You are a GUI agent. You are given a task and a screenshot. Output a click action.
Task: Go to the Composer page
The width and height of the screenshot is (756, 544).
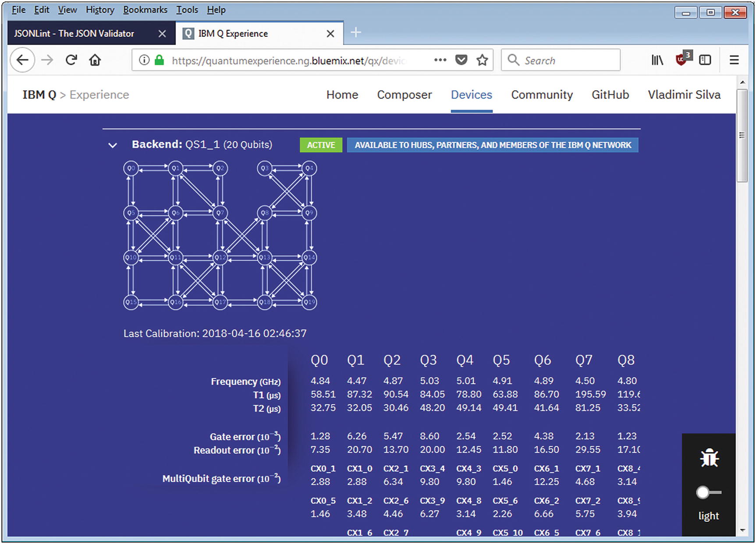[x=404, y=95]
